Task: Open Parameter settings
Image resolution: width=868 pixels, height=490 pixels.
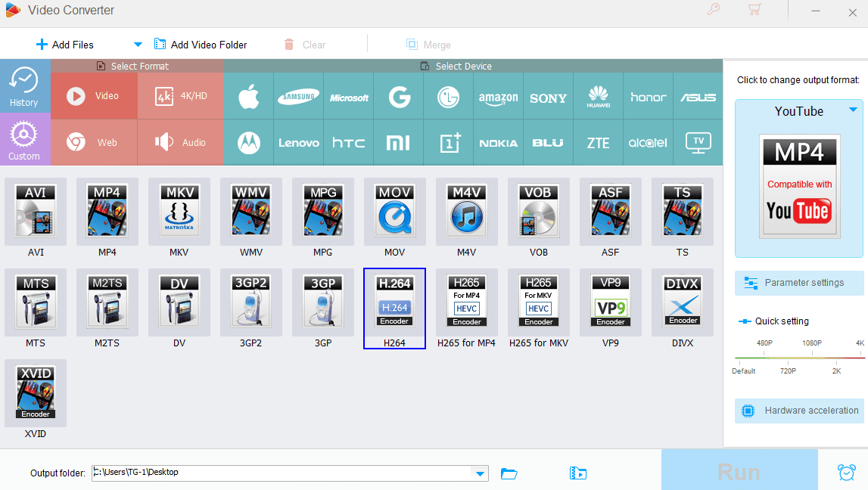Action: click(799, 283)
